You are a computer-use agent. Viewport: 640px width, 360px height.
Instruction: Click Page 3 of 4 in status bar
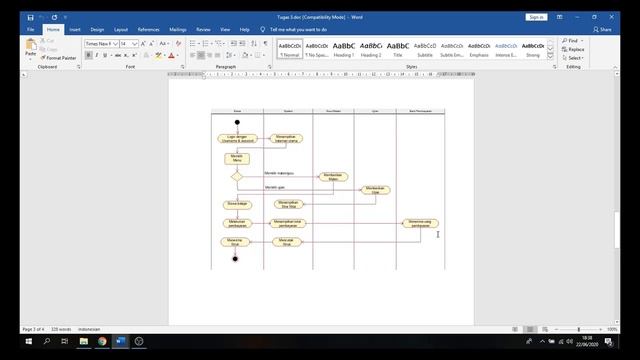click(x=33, y=329)
